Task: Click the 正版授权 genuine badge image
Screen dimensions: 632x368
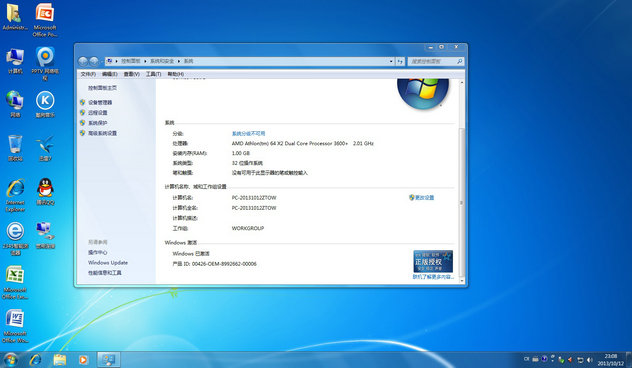Action: pos(433,261)
